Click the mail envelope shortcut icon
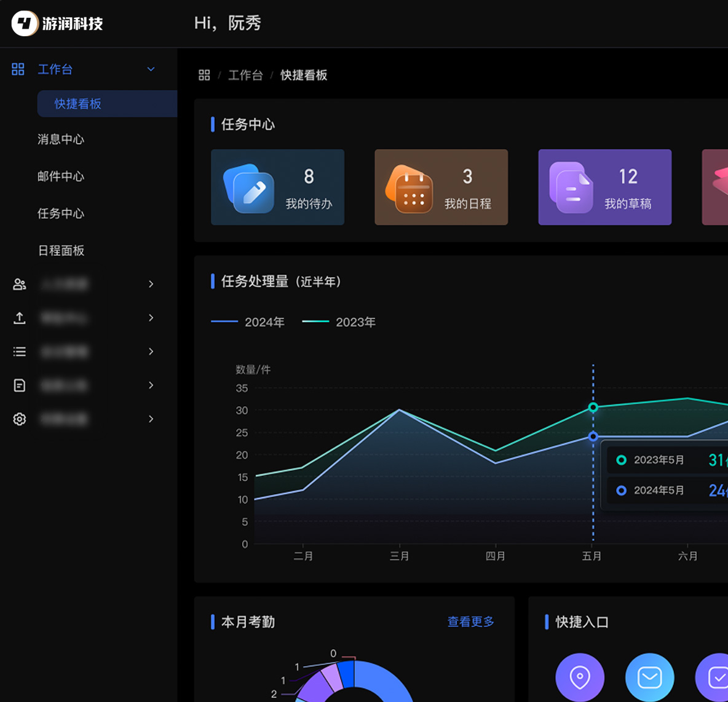Image resolution: width=728 pixels, height=702 pixels. [649, 677]
